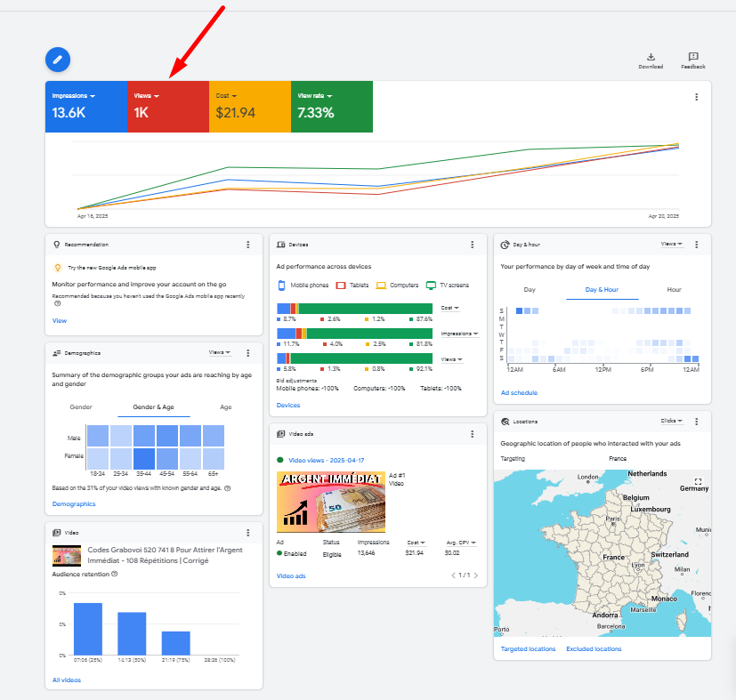Open three-dot menu on Video ads card
Viewport: 736px width, 700px height.
coord(473,434)
